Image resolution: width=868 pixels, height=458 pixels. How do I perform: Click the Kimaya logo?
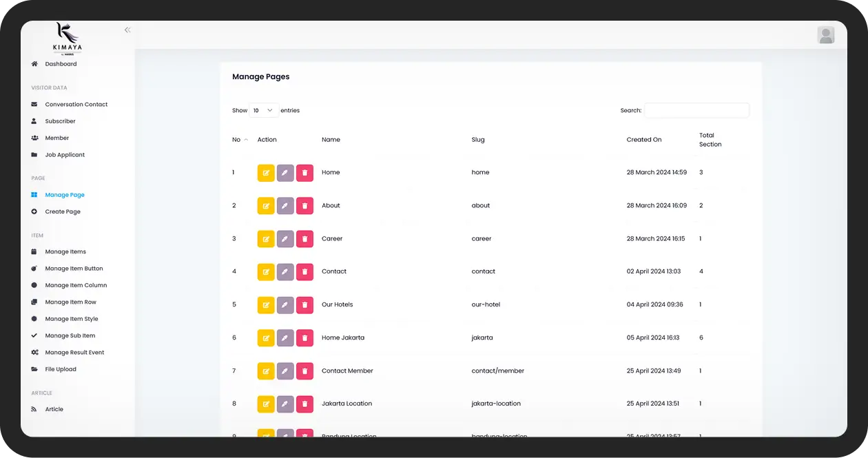click(x=67, y=37)
